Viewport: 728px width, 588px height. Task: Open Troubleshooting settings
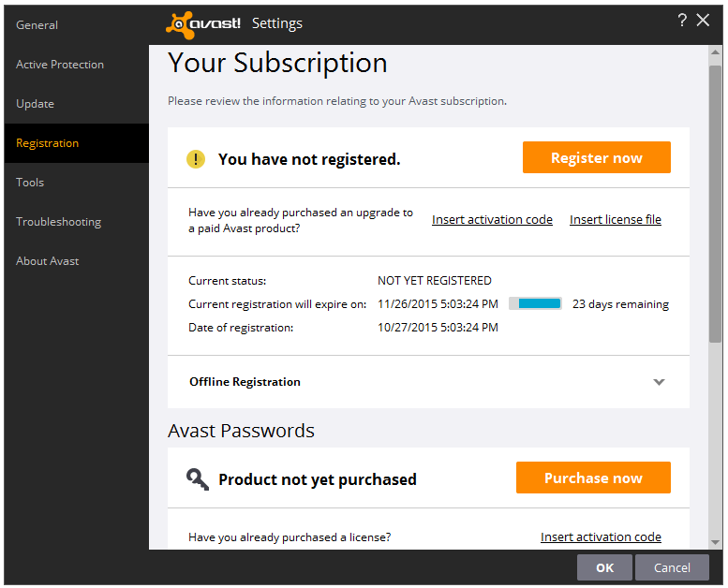click(x=58, y=222)
